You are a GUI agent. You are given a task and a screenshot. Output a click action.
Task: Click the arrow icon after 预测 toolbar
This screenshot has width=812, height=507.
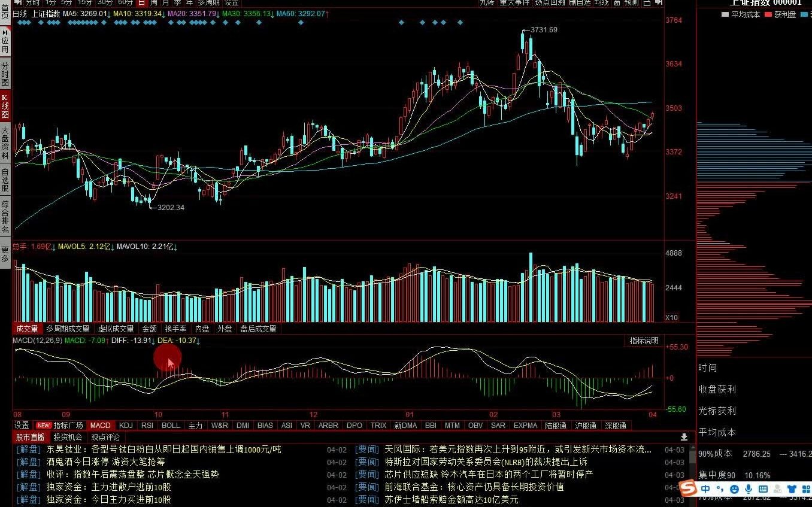658,2
